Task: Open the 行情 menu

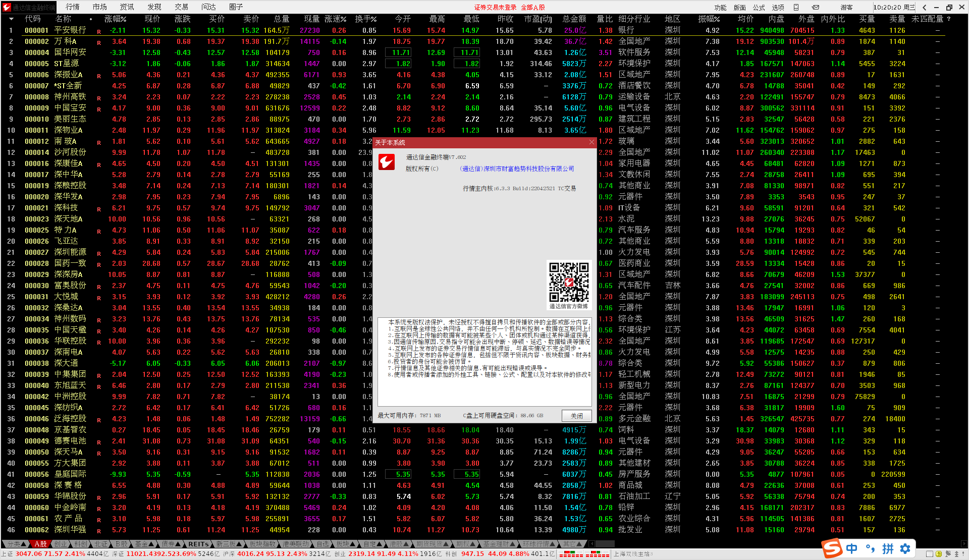Action: point(73,7)
